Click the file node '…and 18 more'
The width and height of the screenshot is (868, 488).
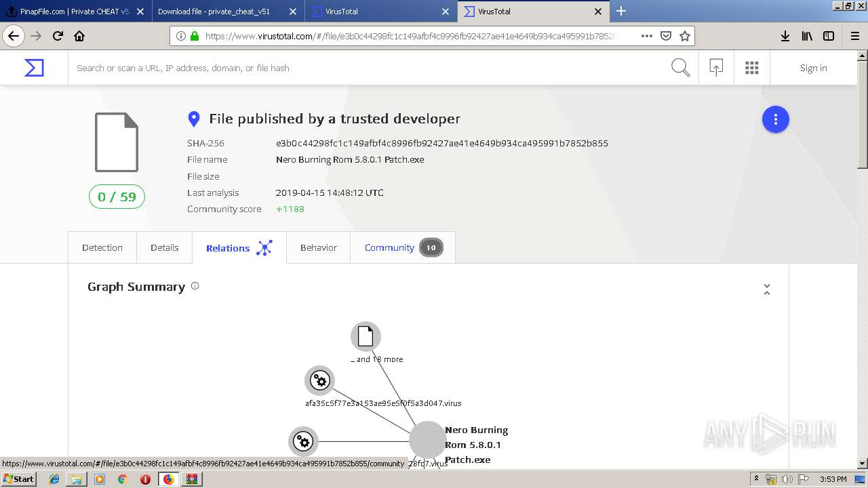click(x=366, y=336)
